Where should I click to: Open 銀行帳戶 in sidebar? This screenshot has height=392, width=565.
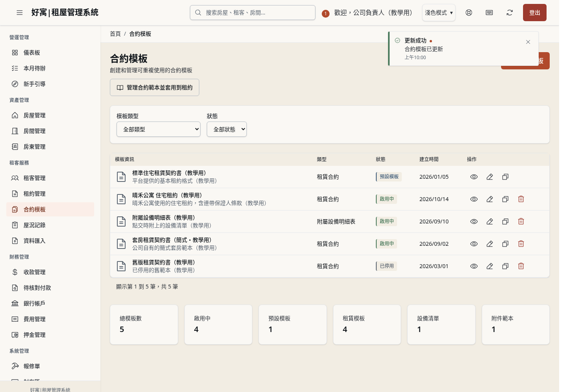pyautogui.click(x=50, y=303)
